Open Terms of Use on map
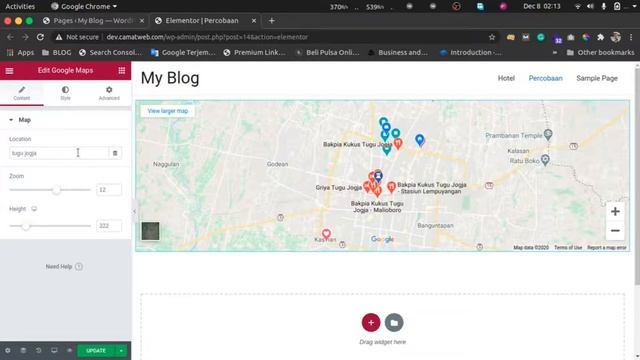This screenshot has height=360, width=640. (x=568, y=247)
